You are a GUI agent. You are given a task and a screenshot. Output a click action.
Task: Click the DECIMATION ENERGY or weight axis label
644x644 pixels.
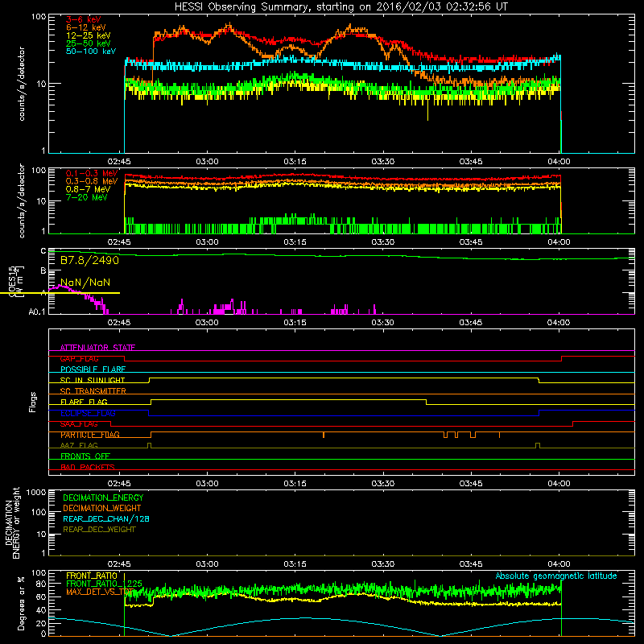tap(12, 522)
